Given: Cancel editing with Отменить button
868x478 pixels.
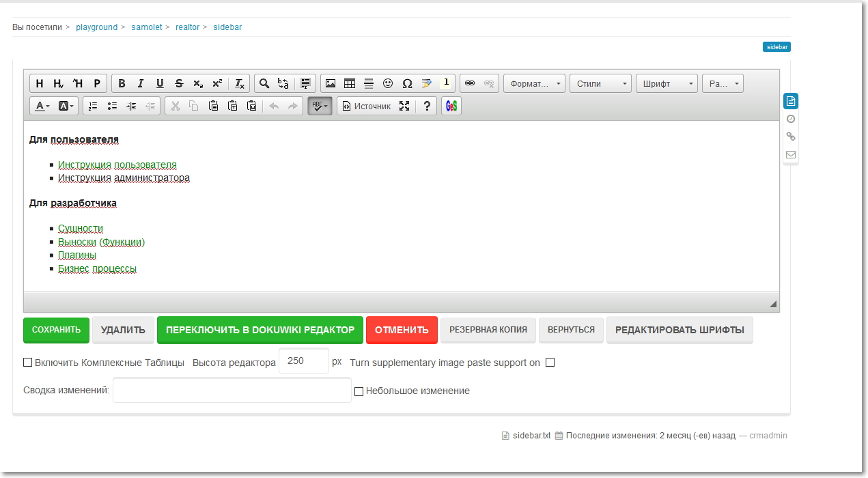Looking at the screenshot, I should (402, 330).
